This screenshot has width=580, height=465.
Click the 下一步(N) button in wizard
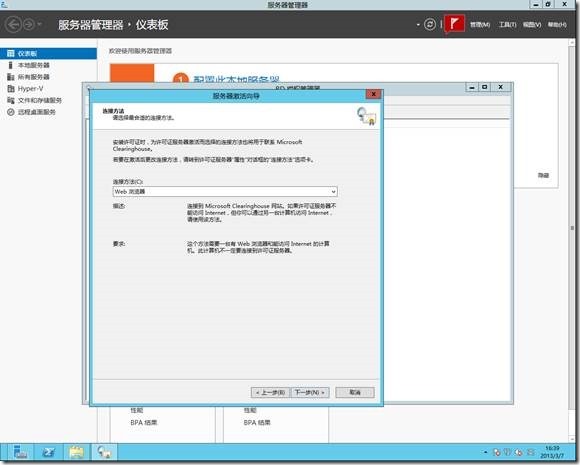[310, 392]
